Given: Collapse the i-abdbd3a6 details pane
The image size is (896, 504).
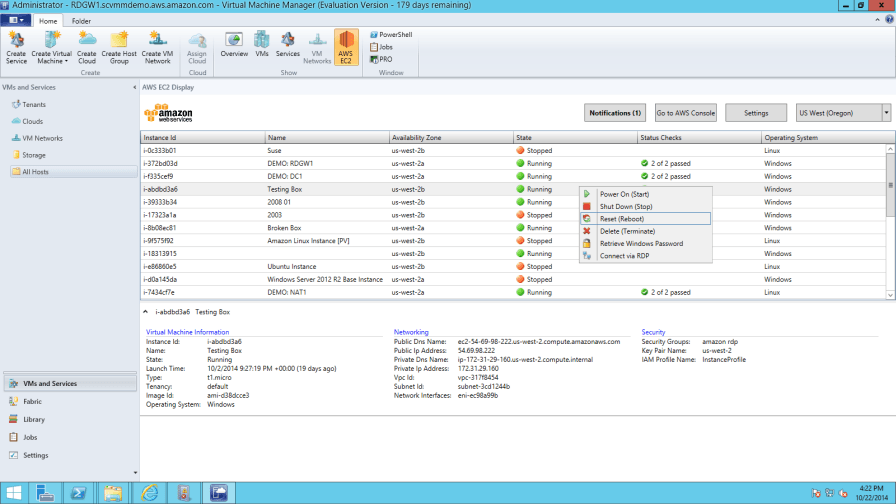Looking at the screenshot, I should (145, 312).
